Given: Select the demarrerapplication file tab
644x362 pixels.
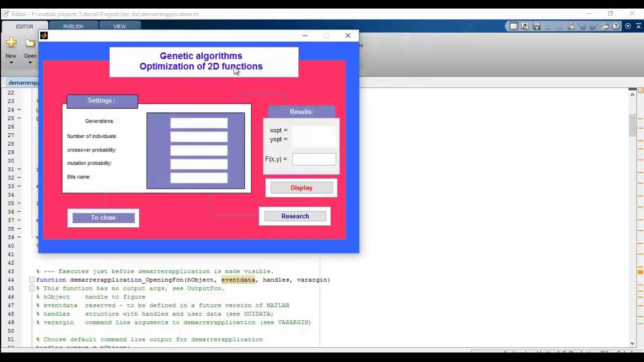Looking at the screenshot, I should [23, 82].
